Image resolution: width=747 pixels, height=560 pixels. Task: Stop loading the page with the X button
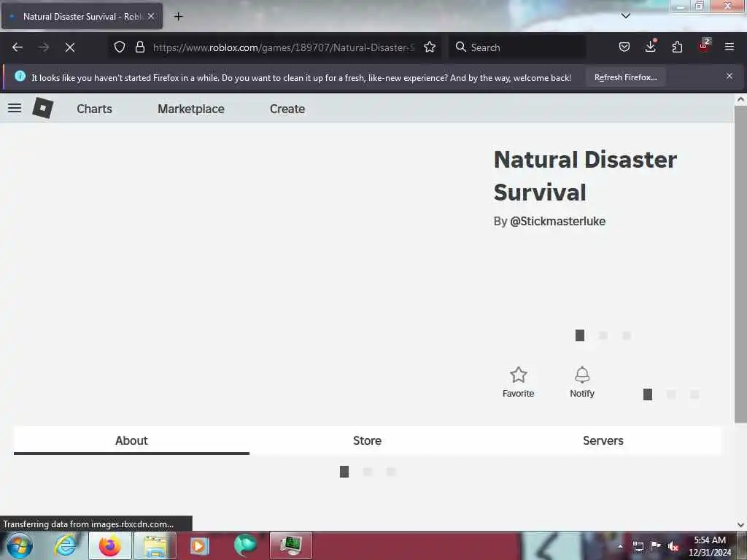tap(69, 47)
